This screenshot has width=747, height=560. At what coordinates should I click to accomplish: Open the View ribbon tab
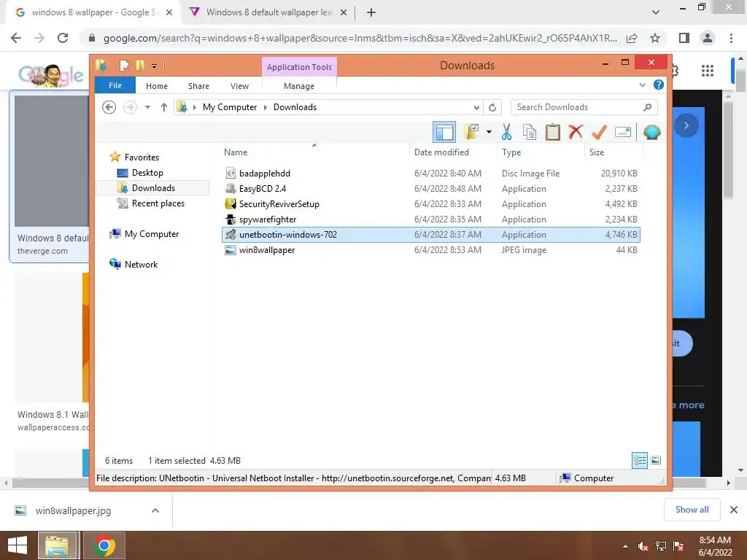(239, 86)
